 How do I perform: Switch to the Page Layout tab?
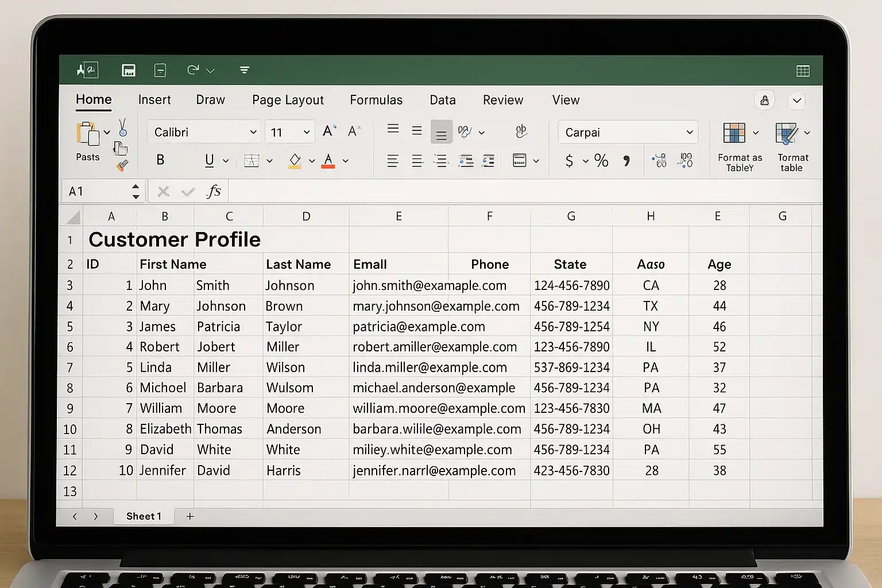[x=288, y=100]
